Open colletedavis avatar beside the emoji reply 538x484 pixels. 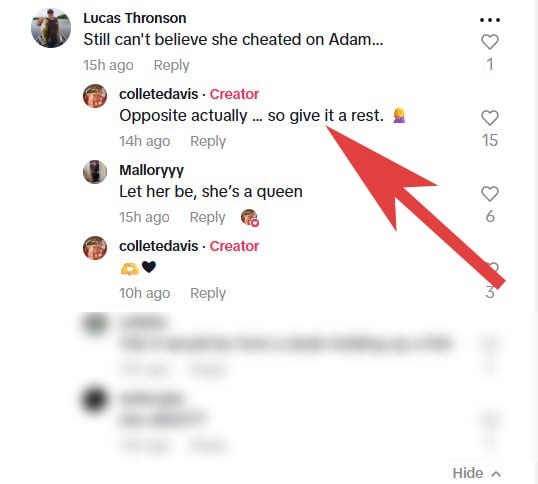point(95,248)
